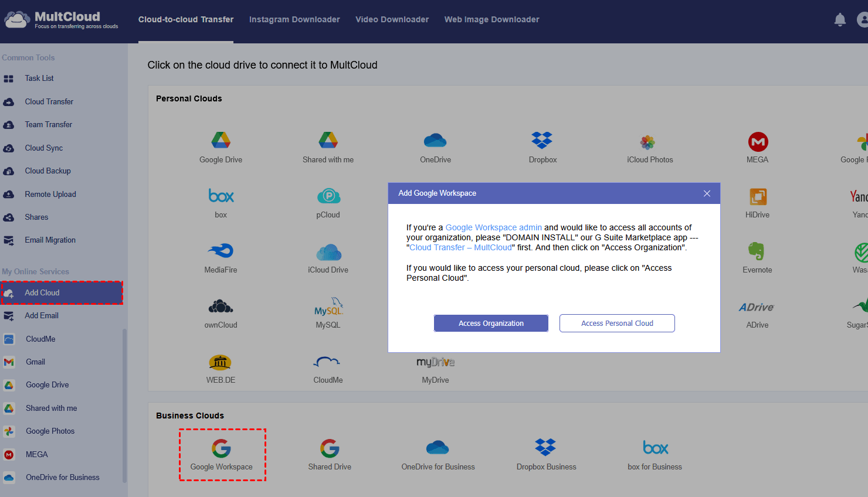Open the notification bell icon
This screenshot has height=497, width=868.
840,20
